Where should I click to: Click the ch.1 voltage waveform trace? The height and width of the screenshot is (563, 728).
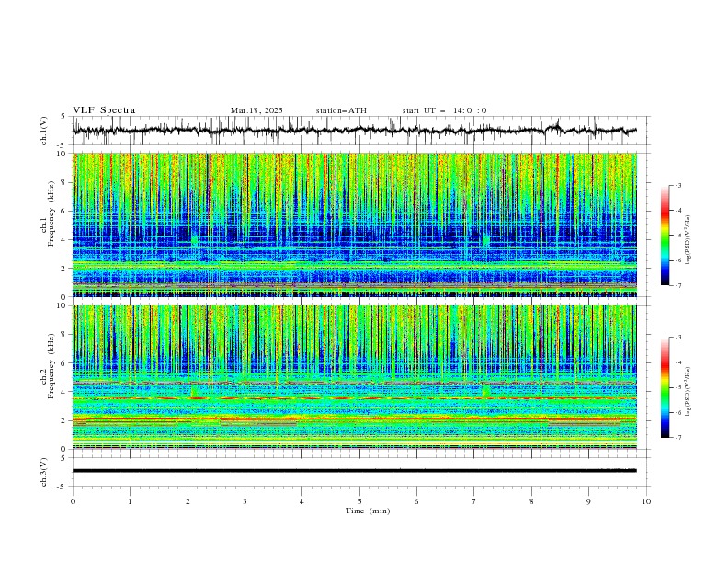(354, 131)
